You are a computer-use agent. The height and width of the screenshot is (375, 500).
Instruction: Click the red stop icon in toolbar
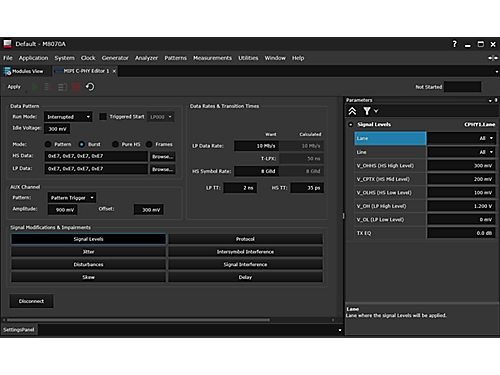pos(76,87)
